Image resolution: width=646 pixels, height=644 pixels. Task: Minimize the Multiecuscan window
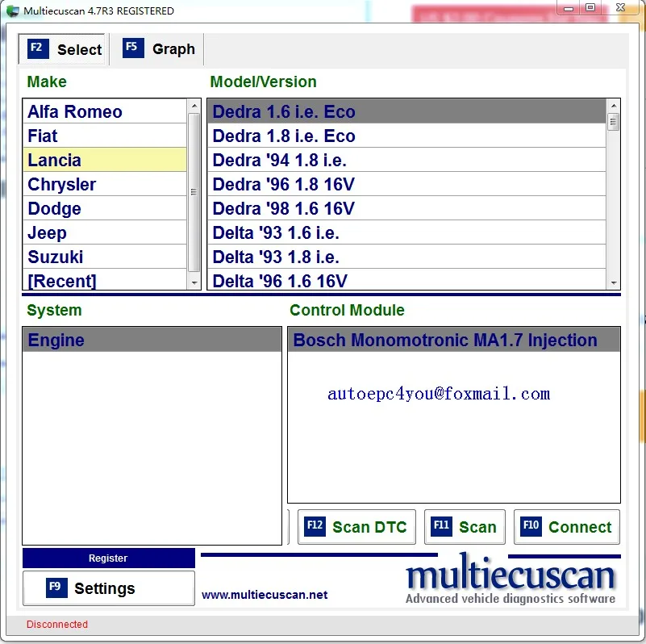tap(569, 8)
